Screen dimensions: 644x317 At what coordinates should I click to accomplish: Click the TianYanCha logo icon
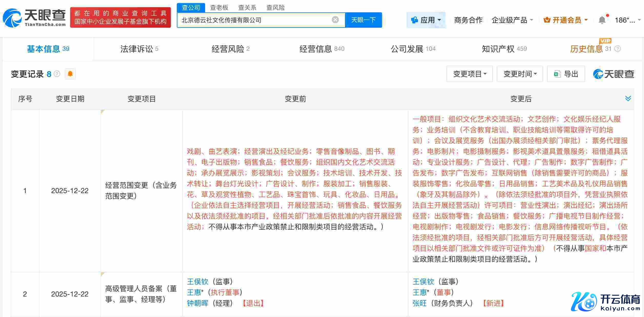pyautogui.click(x=12, y=17)
